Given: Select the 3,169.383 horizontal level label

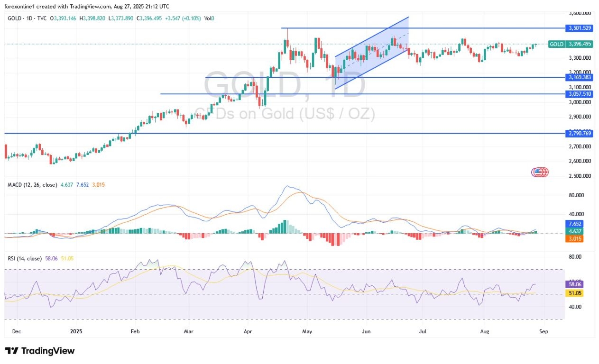Looking at the screenshot, I should 580,77.
